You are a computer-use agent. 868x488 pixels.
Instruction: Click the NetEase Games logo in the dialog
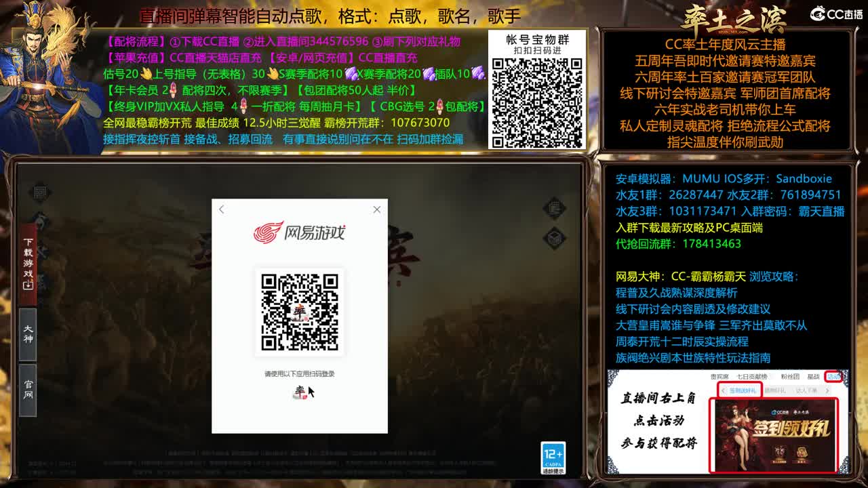[x=300, y=232]
